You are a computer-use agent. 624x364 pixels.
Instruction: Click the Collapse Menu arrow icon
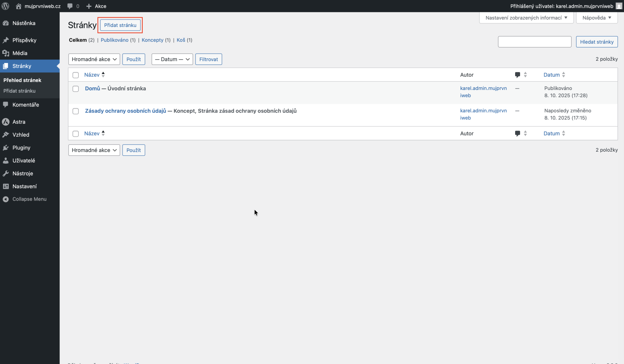point(6,199)
